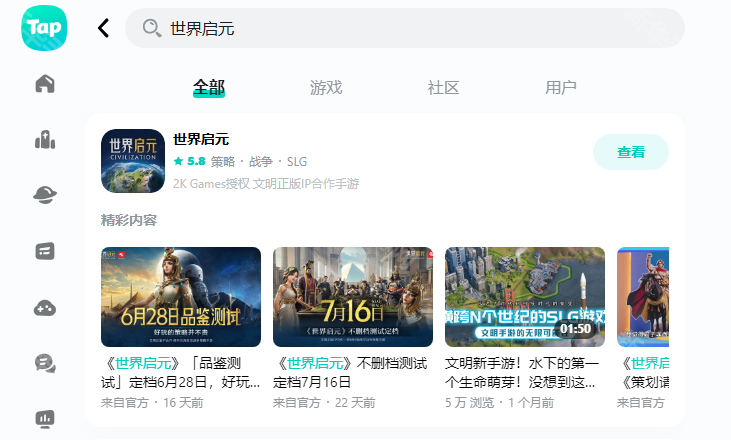Open the 策划 post title in fourth card
The image size is (731, 440).
coord(643,373)
